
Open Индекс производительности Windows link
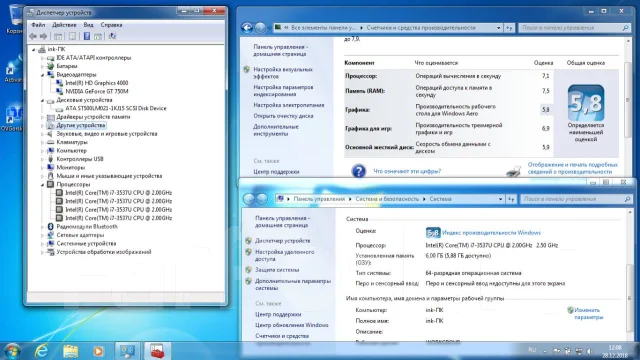(x=491, y=233)
